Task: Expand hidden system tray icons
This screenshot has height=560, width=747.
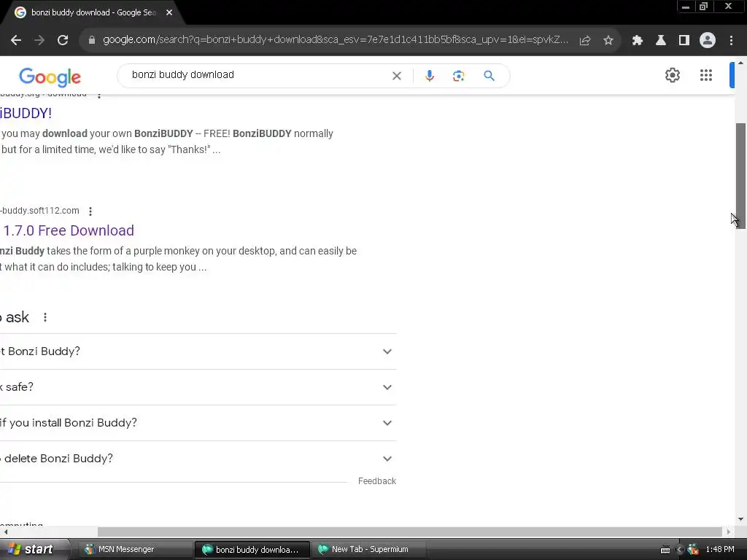Action: tap(680, 550)
